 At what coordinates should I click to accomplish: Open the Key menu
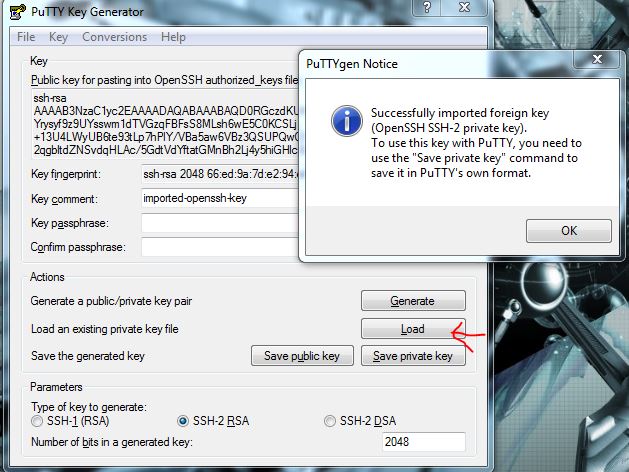[58, 37]
